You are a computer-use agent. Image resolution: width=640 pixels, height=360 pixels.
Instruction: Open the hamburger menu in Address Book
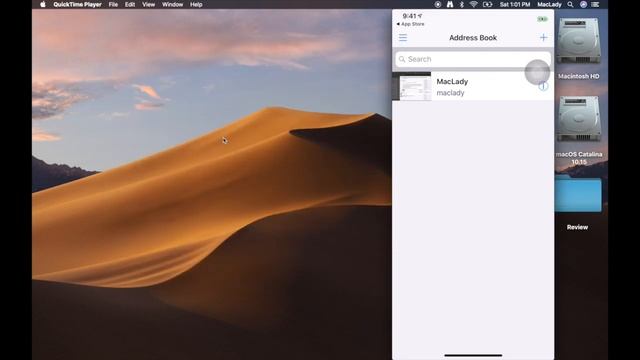(x=403, y=38)
